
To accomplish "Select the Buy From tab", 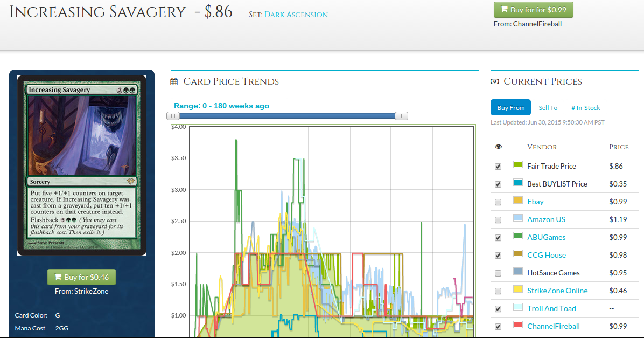I will tap(510, 108).
